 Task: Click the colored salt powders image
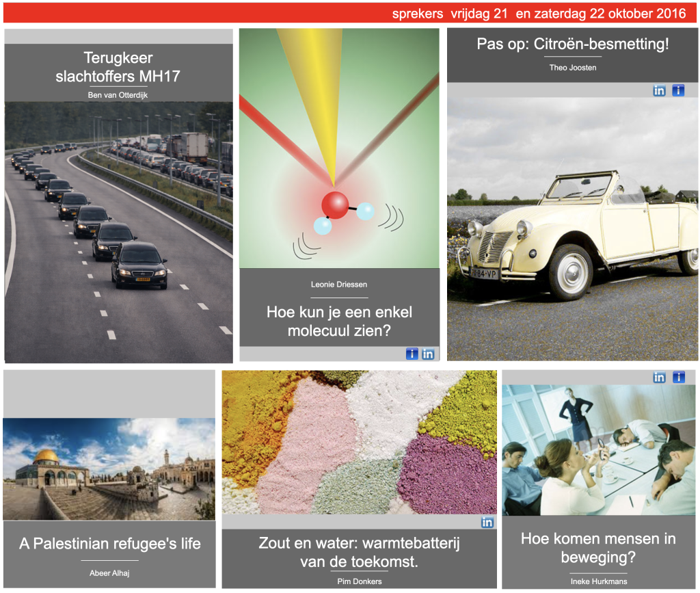pos(359,443)
